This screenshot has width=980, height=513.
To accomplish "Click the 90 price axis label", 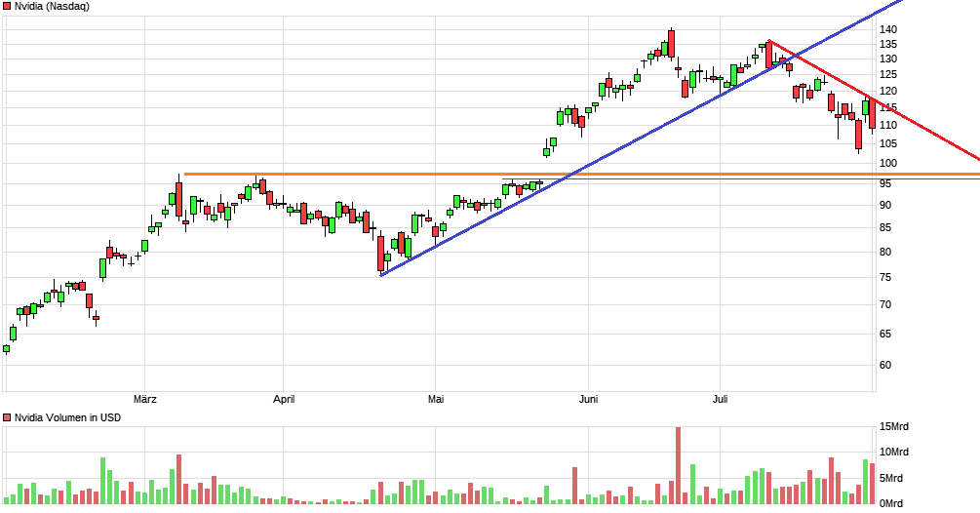I will point(885,205).
